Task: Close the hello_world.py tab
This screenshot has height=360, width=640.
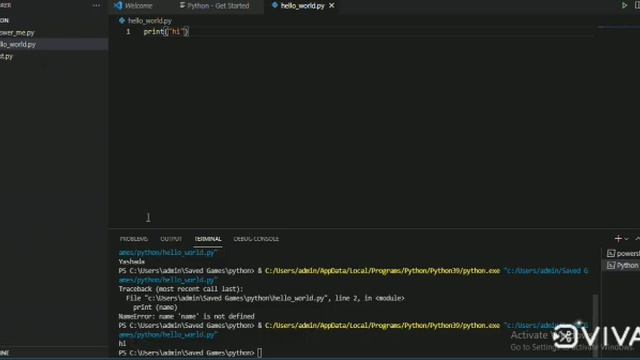Action: coord(332,6)
